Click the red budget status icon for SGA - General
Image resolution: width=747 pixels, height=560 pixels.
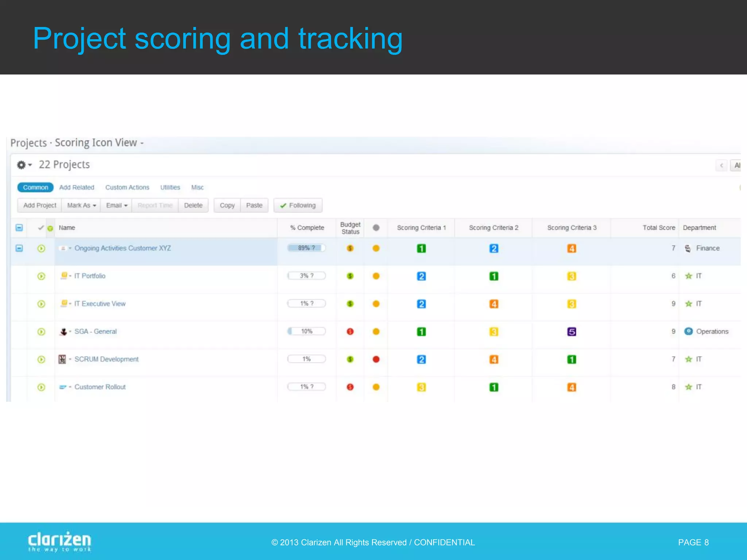[350, 331]
